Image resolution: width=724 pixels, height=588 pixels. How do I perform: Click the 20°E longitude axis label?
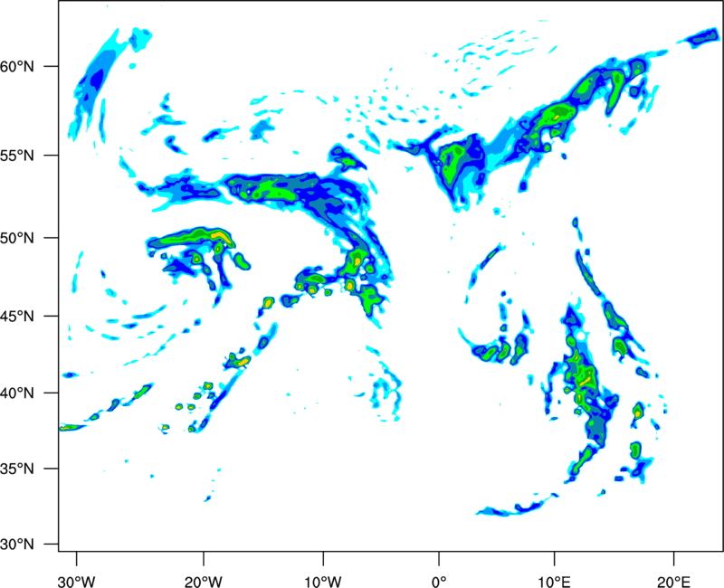[673, 582]
